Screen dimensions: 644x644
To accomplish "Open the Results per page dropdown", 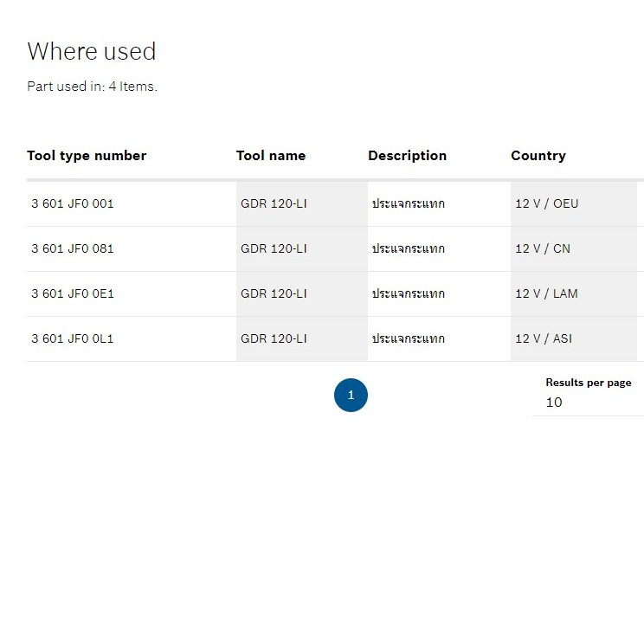I will 588,402.
